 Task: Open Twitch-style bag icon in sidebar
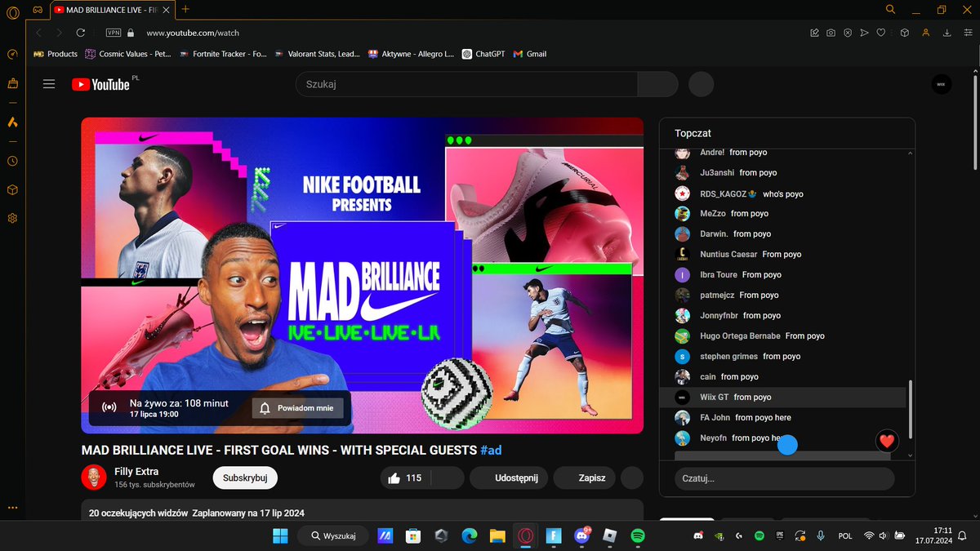[x=12, y=83]
